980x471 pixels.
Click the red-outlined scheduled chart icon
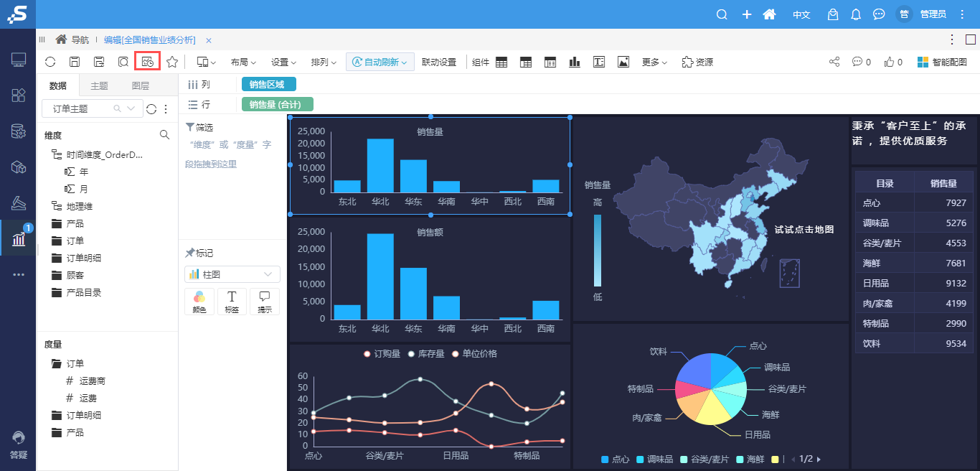click(148, 62)
